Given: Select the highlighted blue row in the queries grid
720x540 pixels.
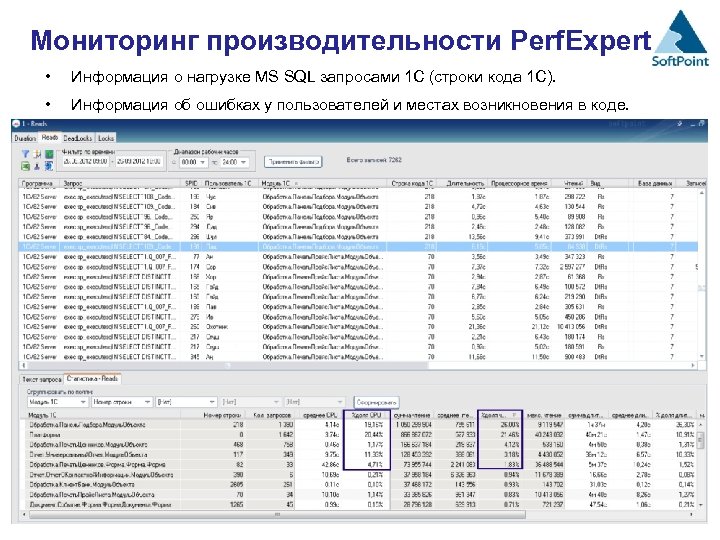Looking at the screenshot, I should coord(358,247).
